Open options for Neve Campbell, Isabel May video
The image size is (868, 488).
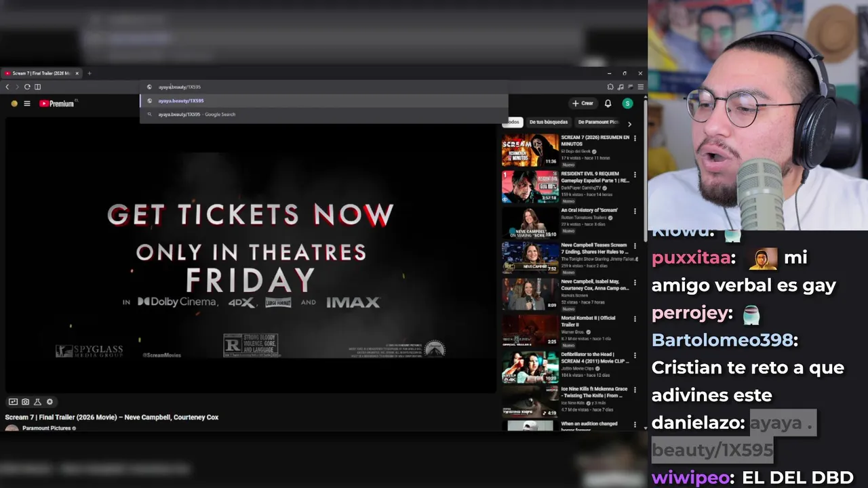coord(635,283)
